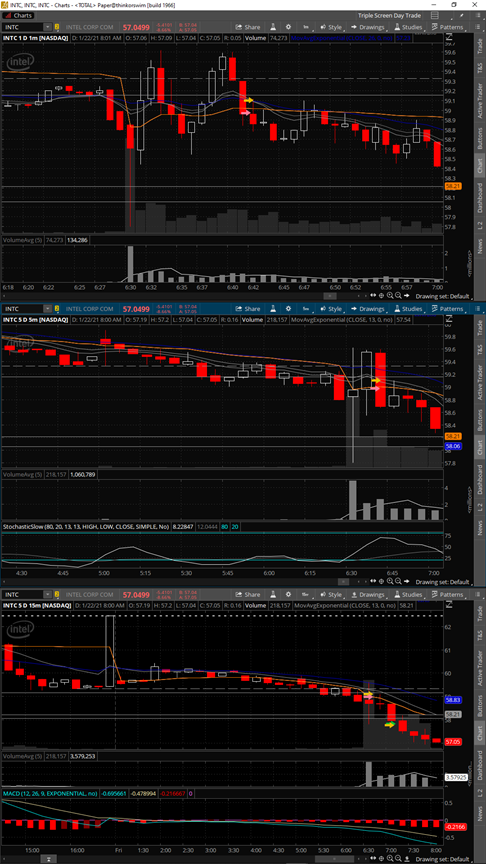Toggle the T&S side panel on middle chart
The width and height of the screenshot is (486, 864).
480,349
